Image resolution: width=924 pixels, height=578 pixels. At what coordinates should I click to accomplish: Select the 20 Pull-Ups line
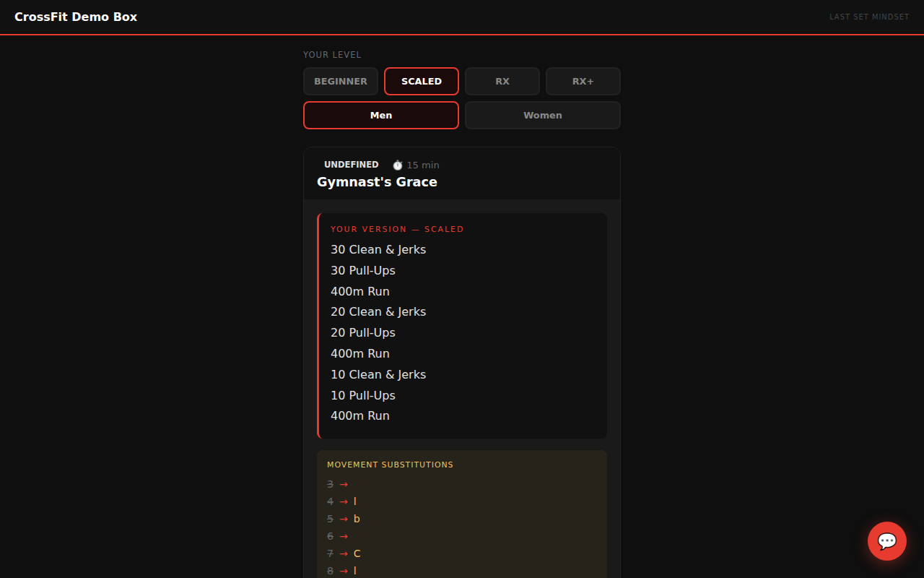click(363, 333)
